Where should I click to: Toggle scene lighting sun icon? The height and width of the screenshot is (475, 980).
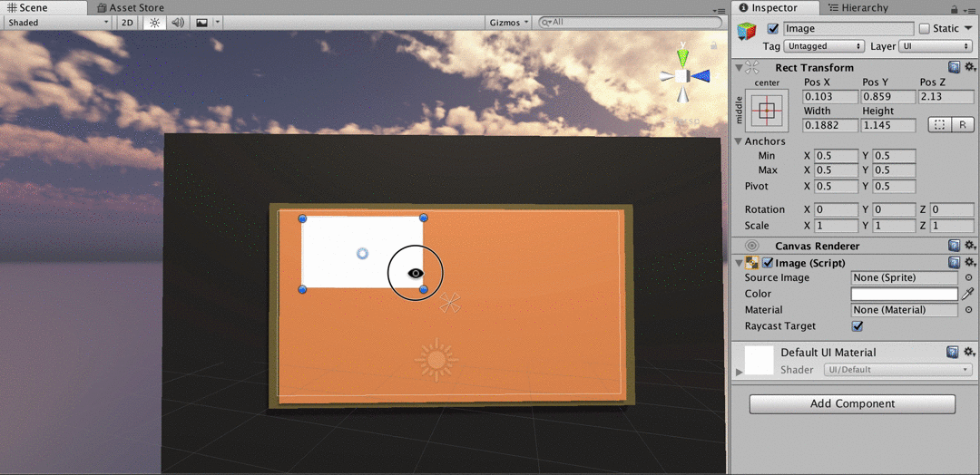[x=154, y=23]
